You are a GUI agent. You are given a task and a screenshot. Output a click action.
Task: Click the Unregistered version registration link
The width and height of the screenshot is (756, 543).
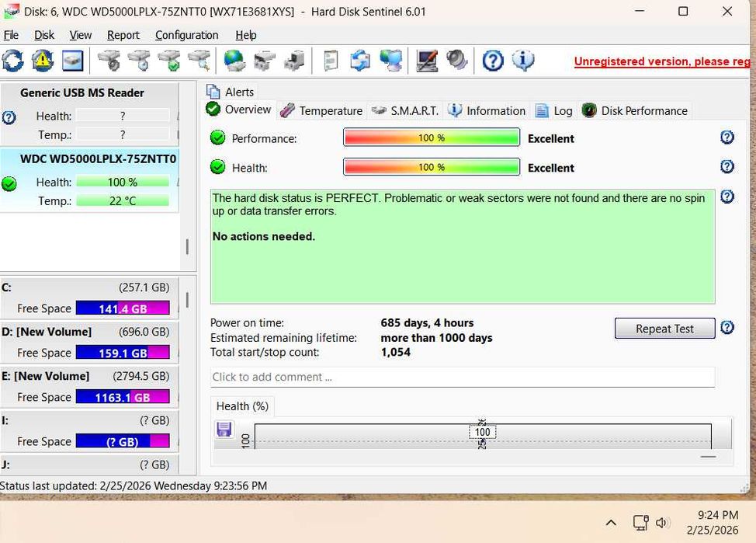click(662, 62)
